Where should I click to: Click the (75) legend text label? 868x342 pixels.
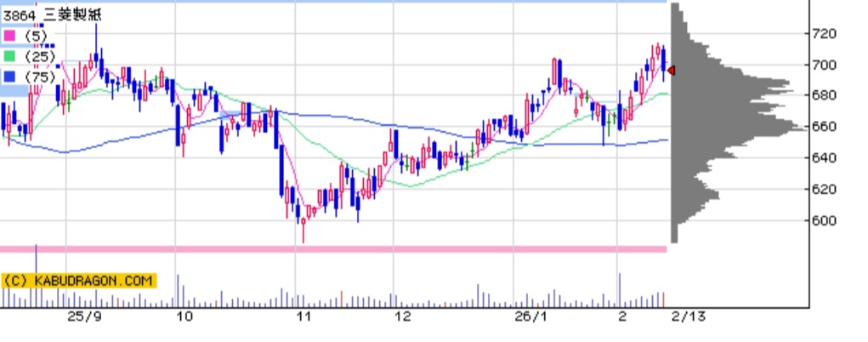click(39, 77)
